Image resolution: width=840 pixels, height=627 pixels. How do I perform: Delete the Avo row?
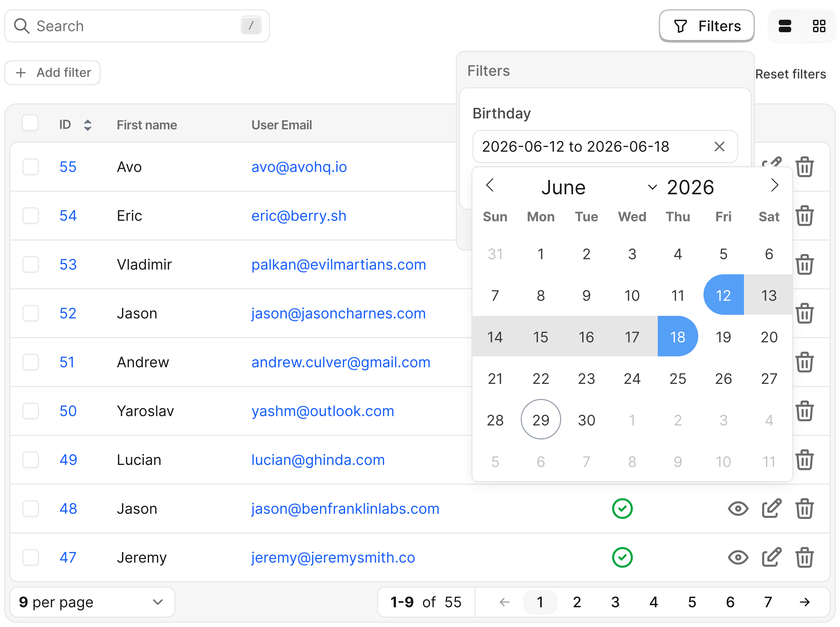(x=804, y=167)
